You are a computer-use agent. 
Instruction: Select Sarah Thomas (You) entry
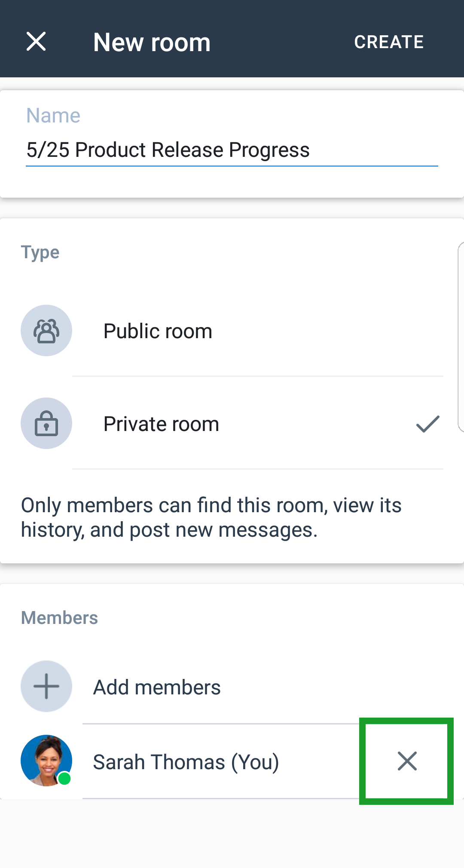[x=186, y=762]
